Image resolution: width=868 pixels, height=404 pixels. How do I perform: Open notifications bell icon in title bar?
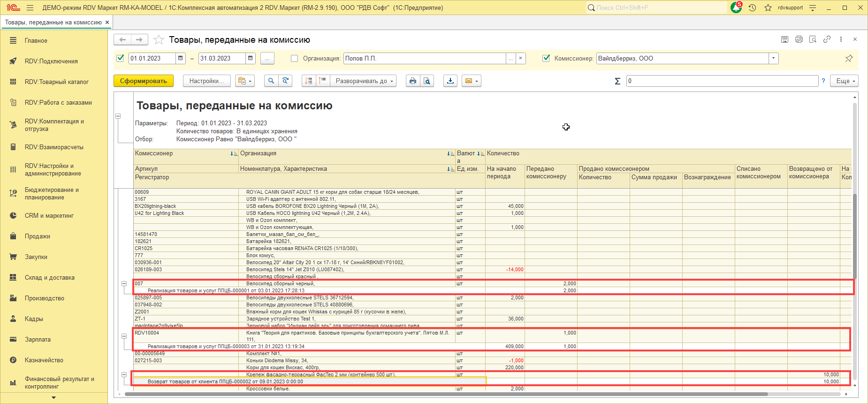pos(736,8)
